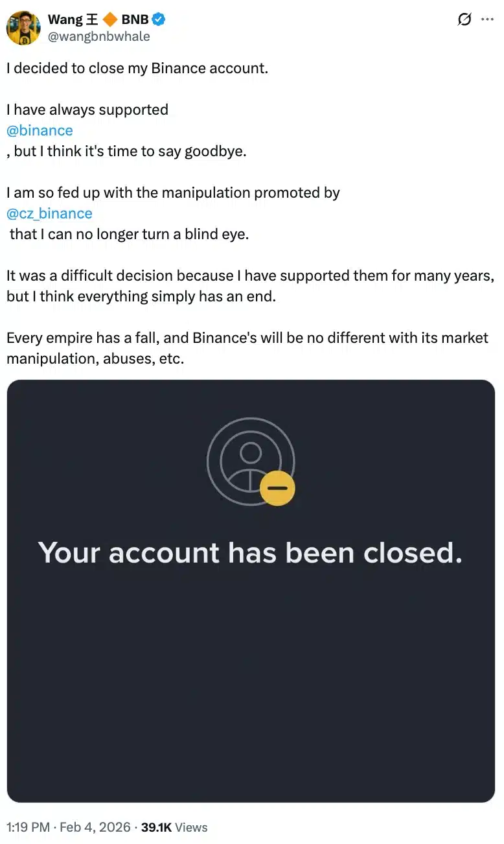Click the "Every empire has a fall" paragraph
504x844 pixels.
point(247,348)
